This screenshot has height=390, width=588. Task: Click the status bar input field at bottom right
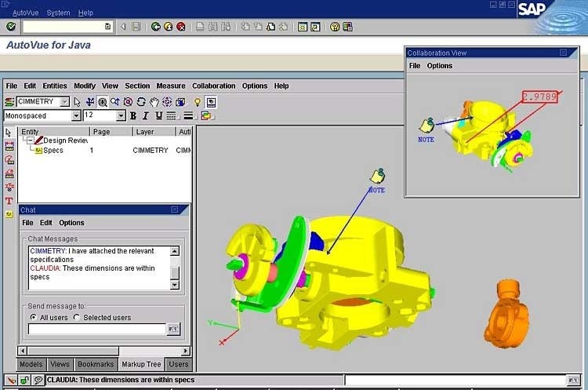pyautogui.click(x=455, y=381)
